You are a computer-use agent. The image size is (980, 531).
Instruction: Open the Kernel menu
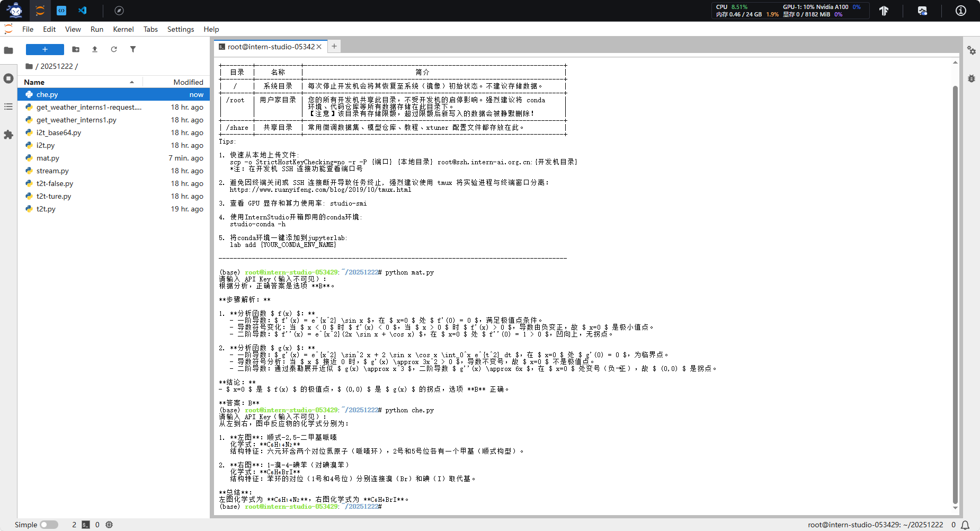(x=123, y=29)
